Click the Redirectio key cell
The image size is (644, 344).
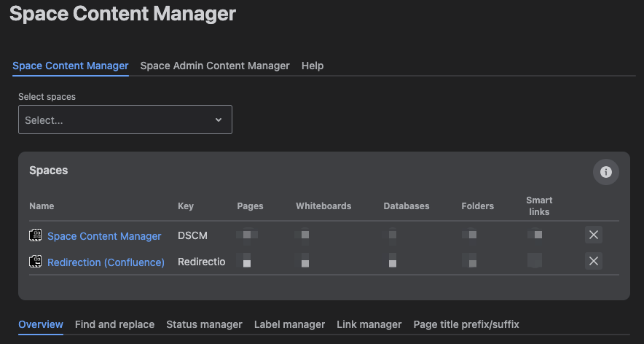pyautogui.click(x=201, y=262)
